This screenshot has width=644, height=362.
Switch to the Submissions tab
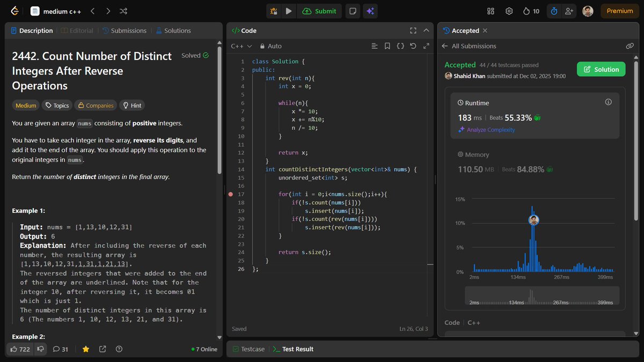[125, 31]
